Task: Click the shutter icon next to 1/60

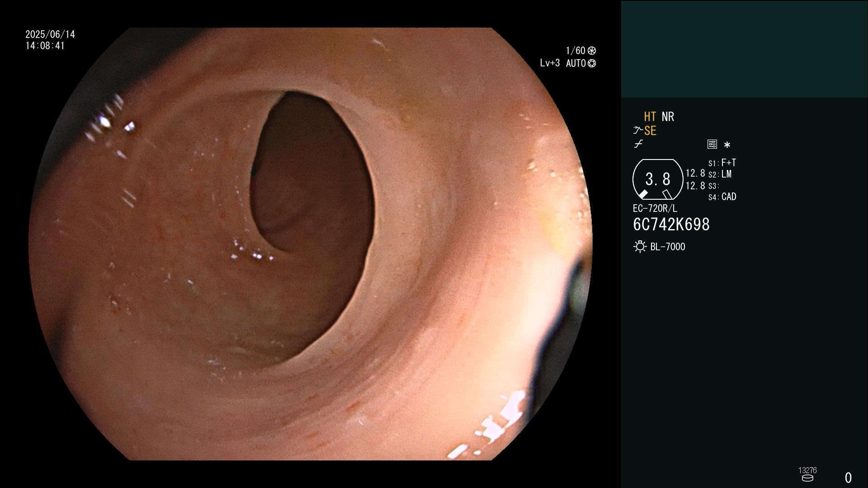Action: [x=591, y=51]
